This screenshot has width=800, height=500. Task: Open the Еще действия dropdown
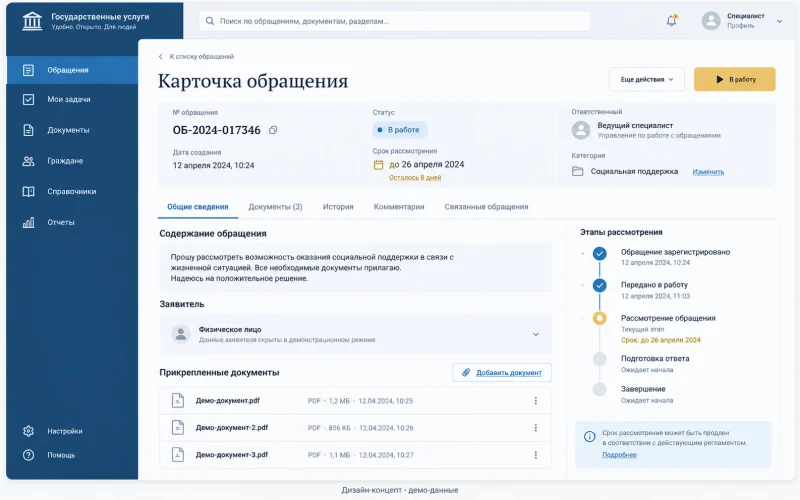646,80
